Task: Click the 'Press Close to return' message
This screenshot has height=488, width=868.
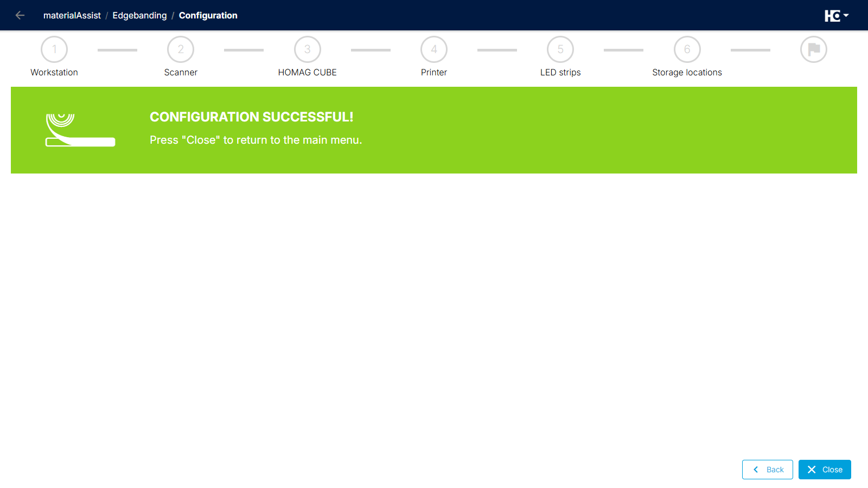Action: (256, 140)
